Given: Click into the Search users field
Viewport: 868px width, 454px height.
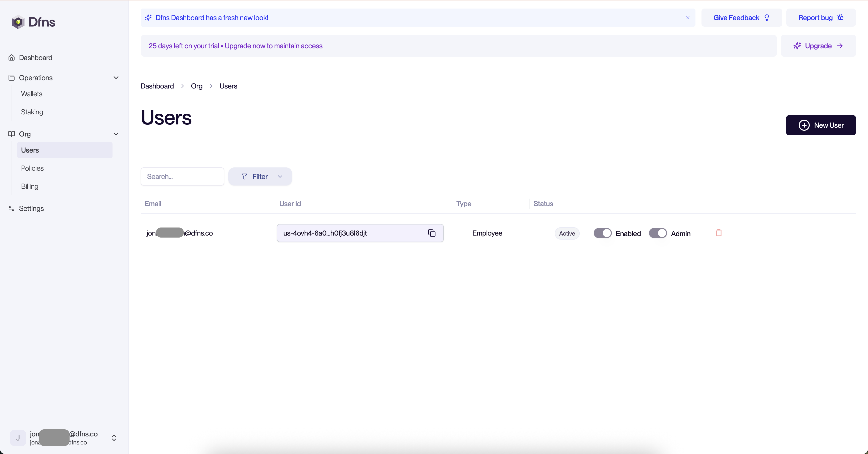Looking at the screenshot, I should click(x=182, y=176).
